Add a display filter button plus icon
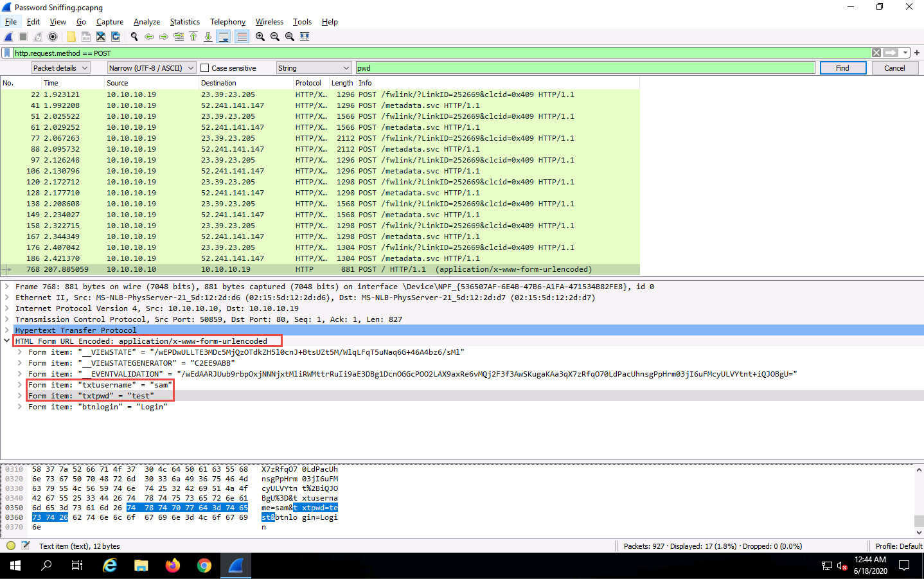 point(917,53)
